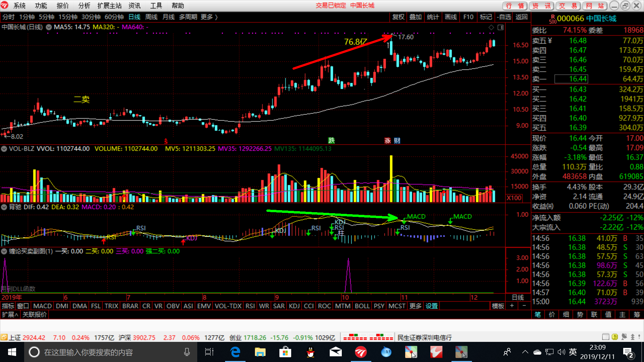Switch to 60分钟 period view
Screen dimensions: 644x362
114,17
